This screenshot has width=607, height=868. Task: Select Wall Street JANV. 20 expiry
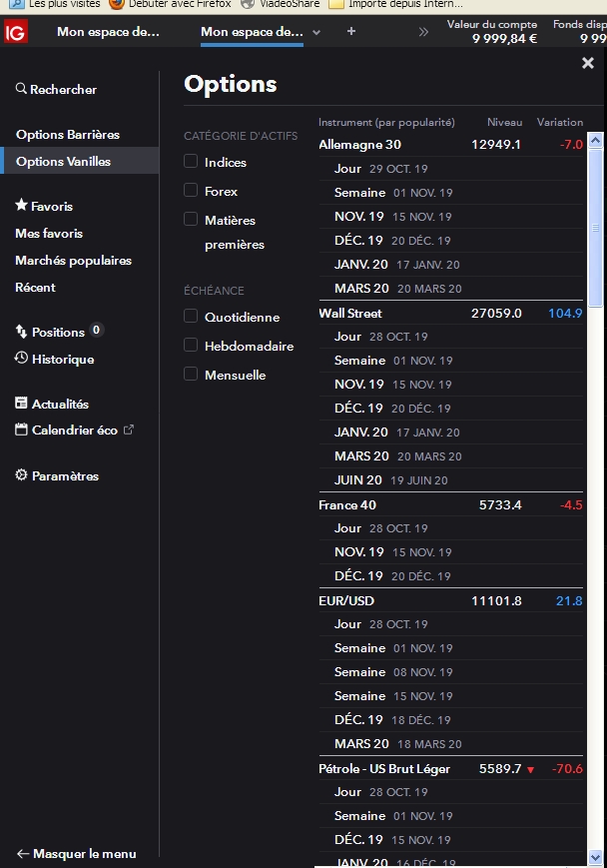451,433
